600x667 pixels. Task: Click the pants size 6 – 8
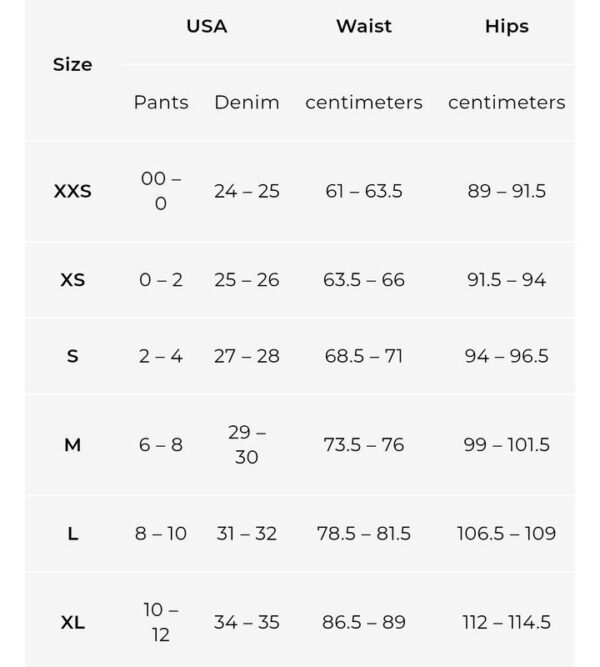(161, 445)
